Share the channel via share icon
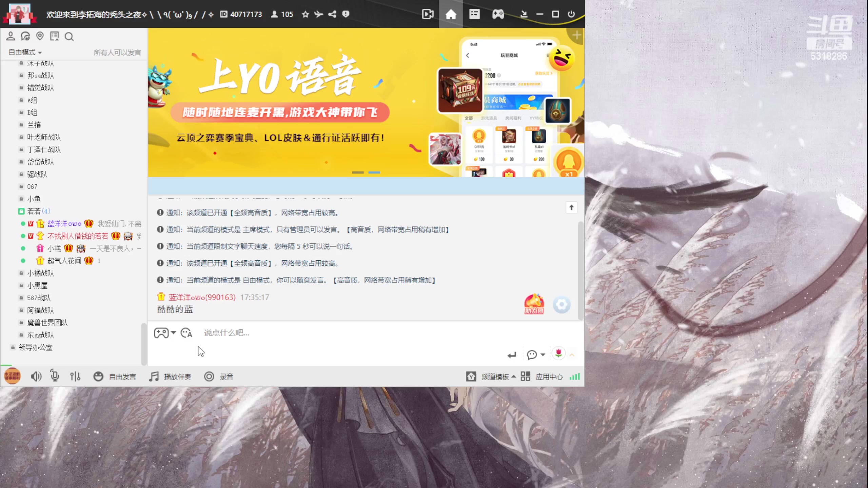This screenshot has width=868, height=488. 332,14
